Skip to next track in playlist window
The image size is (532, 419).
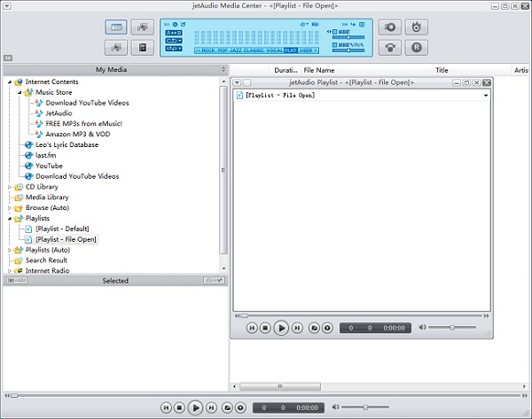coord(297,328)
